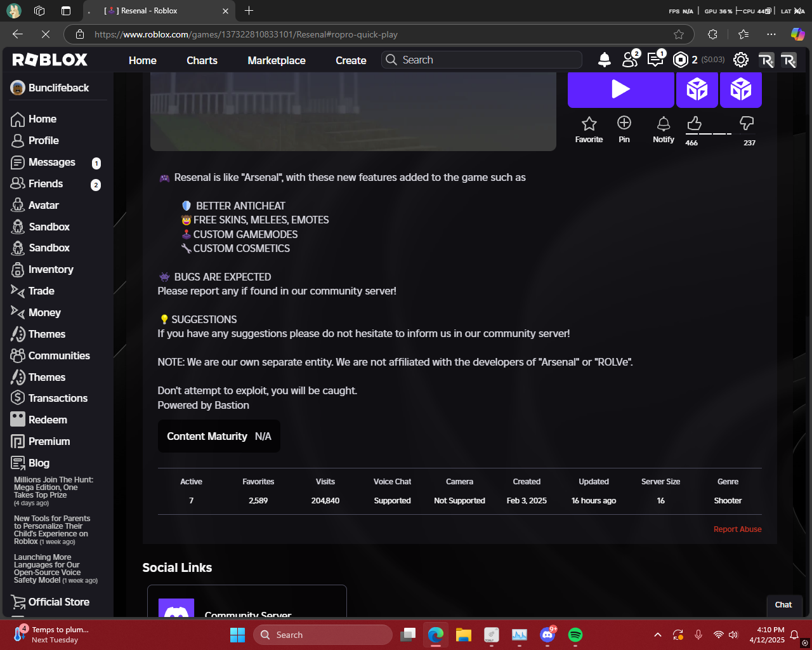This screenshot has height=650, width=812.
Task: Pin the Resenal game
Action: pyautogui.click(x=624, y=129)
